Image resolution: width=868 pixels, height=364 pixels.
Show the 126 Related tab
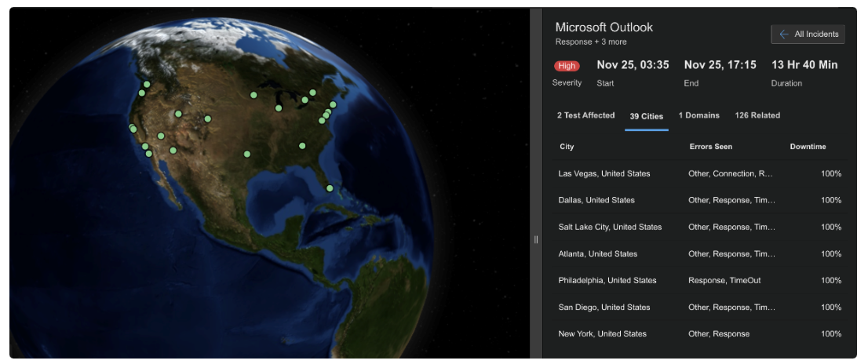757,115
